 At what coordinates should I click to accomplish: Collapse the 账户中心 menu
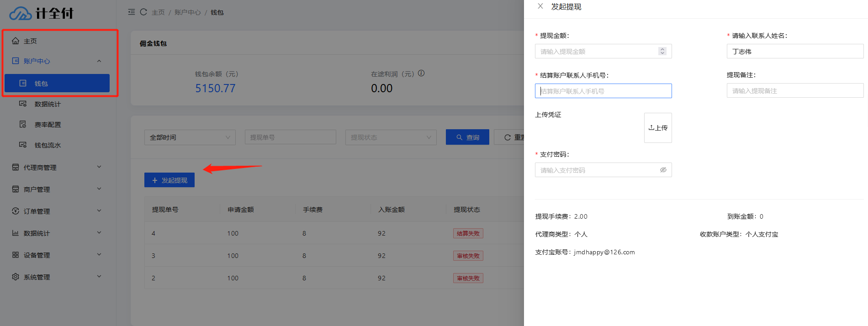click(x=59, y=61)
